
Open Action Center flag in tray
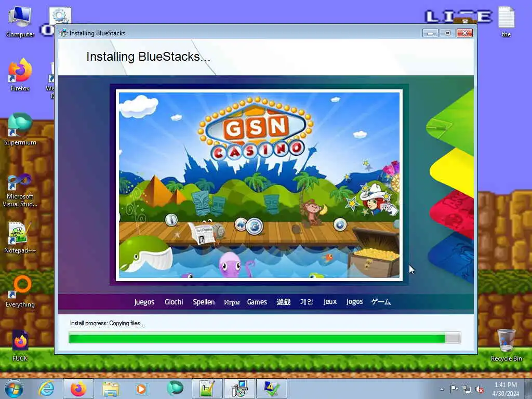[x=454, y=389]
